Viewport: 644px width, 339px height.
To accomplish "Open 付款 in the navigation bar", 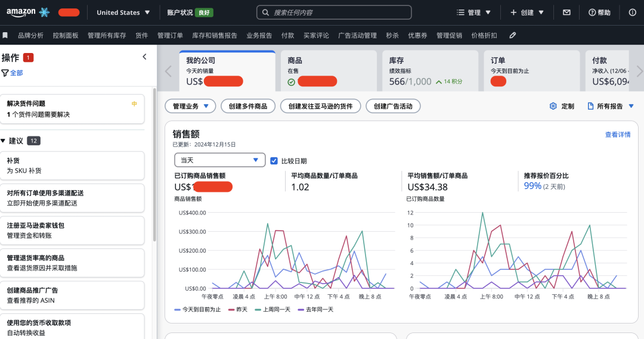I will coord(287,36).
